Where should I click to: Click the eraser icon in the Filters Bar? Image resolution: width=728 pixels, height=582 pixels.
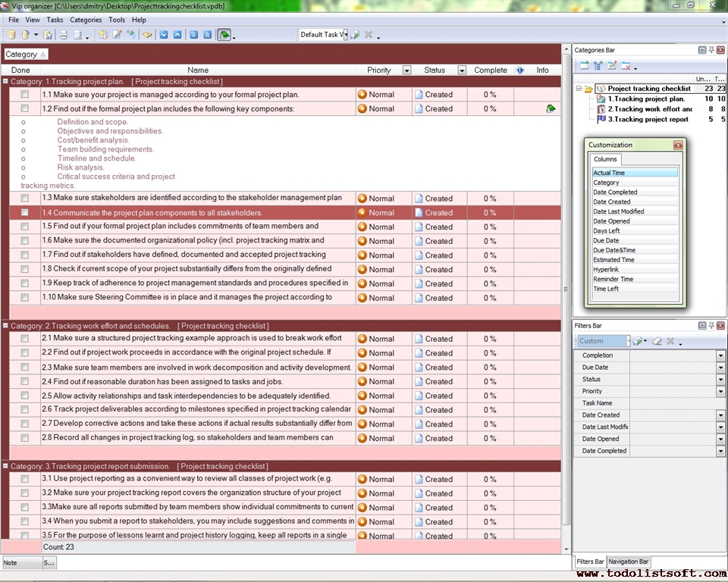click(x=657, y=342)
